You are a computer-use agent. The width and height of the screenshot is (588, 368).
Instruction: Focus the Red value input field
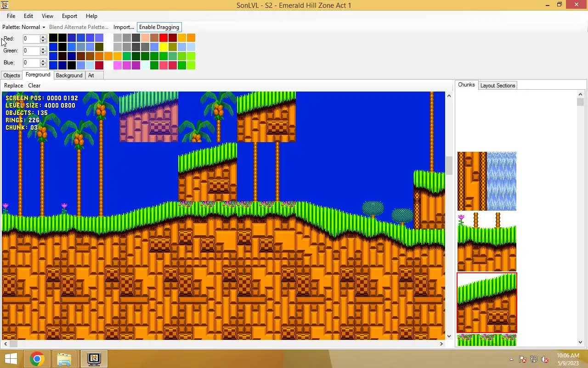31,39
